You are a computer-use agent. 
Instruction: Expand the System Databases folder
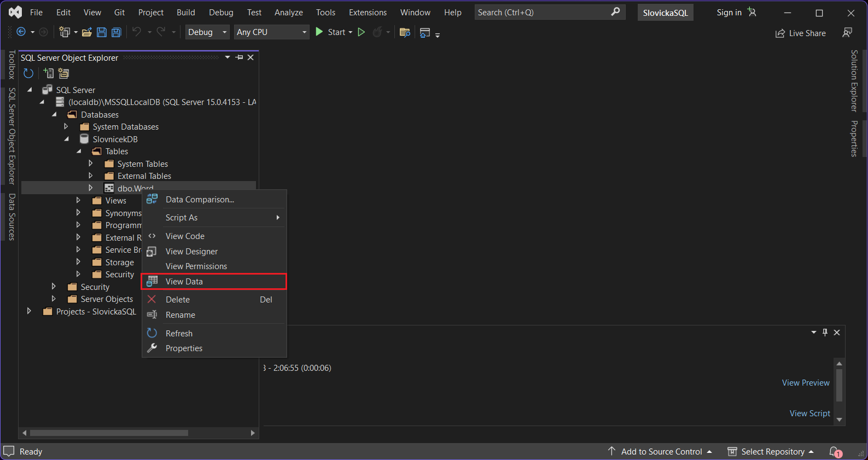[66, 126]
